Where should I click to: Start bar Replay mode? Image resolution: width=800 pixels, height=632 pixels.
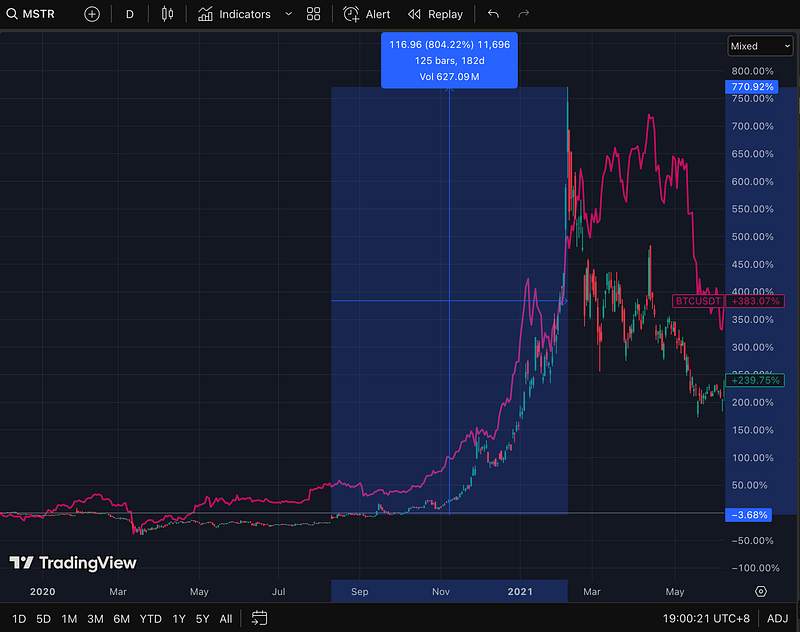pyautogui.click(x=435, y=14)
